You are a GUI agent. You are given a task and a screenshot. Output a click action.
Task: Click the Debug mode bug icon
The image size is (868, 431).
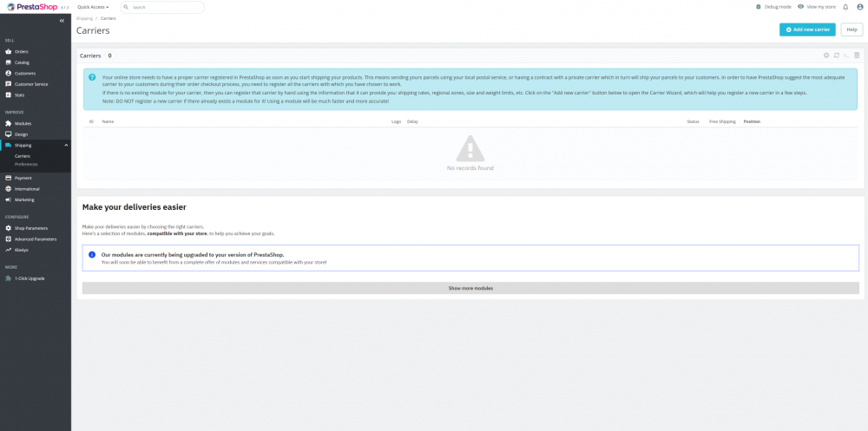(759, 7)
